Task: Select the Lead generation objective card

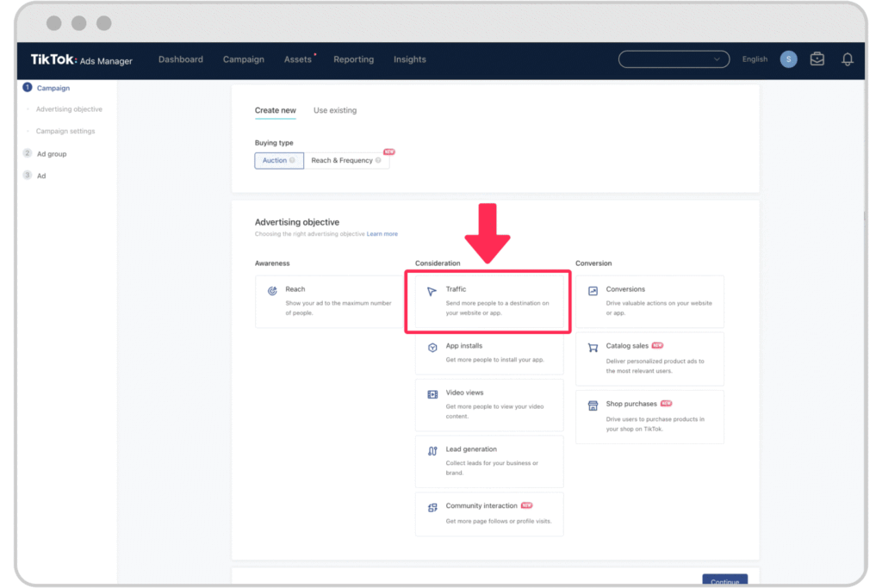Action: [x=488, y=461]
